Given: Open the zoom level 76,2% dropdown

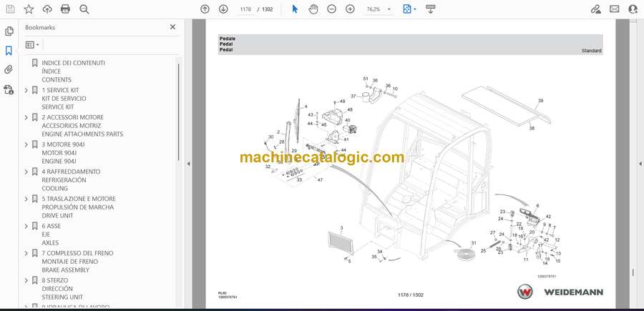Looking at the screenshot, I should click(x=378, y=9).
